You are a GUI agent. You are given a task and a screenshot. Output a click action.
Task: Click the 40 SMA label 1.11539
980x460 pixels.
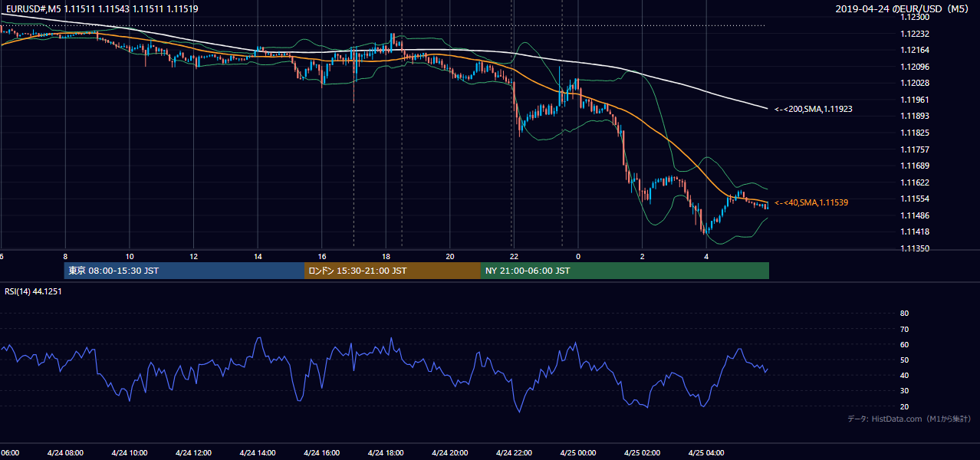(811, 202)
